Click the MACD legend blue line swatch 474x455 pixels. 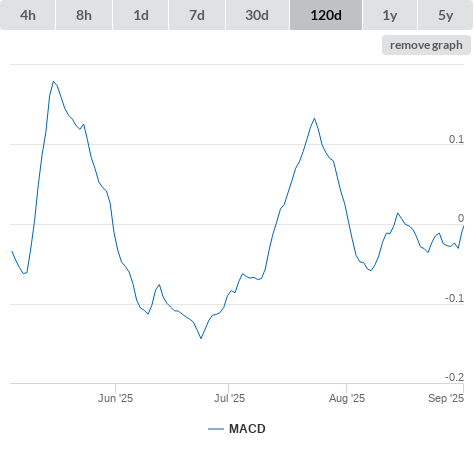[x=216, y=429]
